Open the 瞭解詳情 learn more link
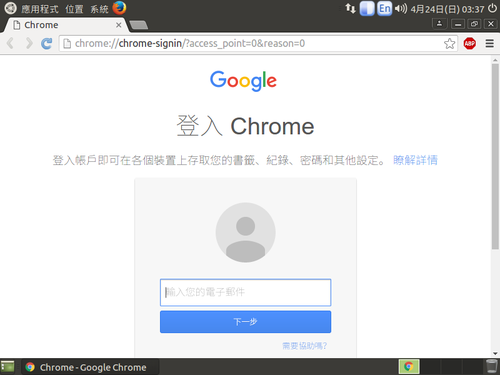The height and width of the screenshot is (375, 500). click(x=415, y=160)
